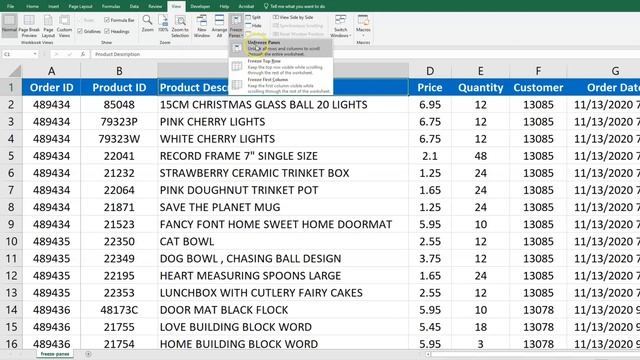Choose Freeze First Column option
Screen dimensions: 640x360
(280, 85)
